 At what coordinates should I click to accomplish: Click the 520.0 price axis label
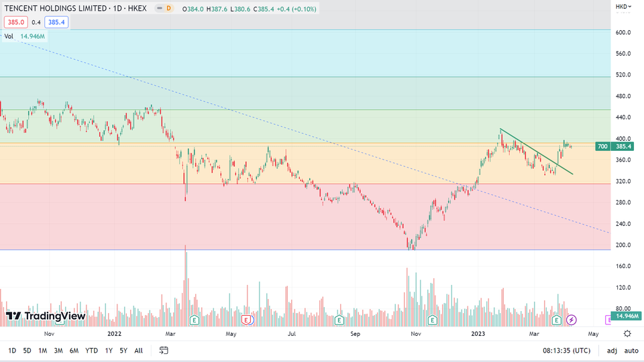pyautogui.click(x=623, y=74)
